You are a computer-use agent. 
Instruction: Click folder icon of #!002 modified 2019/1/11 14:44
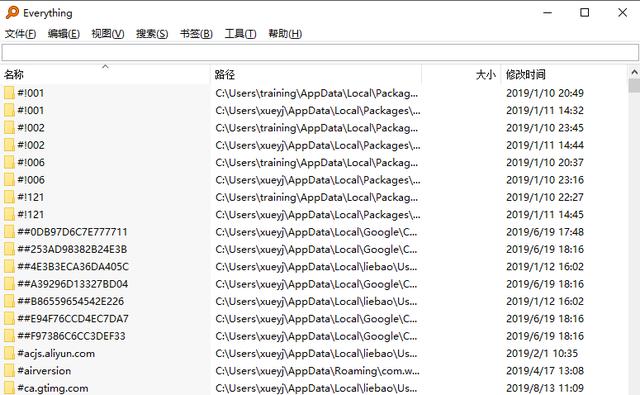coord(9,145)
